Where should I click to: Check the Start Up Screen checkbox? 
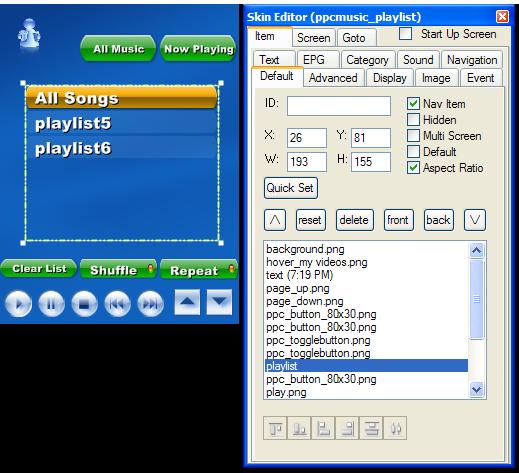click(x=405, y=34)
